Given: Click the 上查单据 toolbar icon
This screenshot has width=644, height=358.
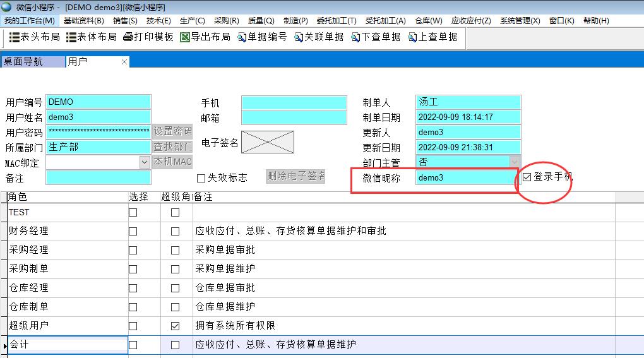Looking at the screenshot, I should [412, 37].
